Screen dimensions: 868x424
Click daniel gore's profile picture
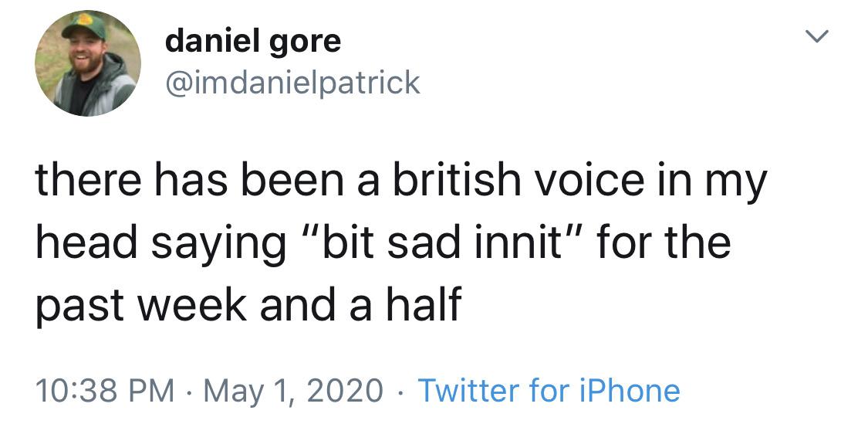[86, 65]
